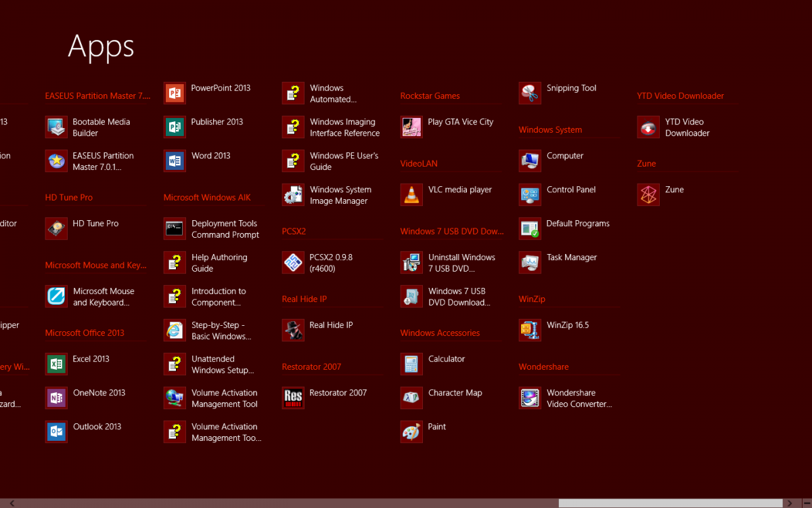812x508 pixels.
Task: Open Restorator 2007 app icon
Action: click(x=293, y=398)
